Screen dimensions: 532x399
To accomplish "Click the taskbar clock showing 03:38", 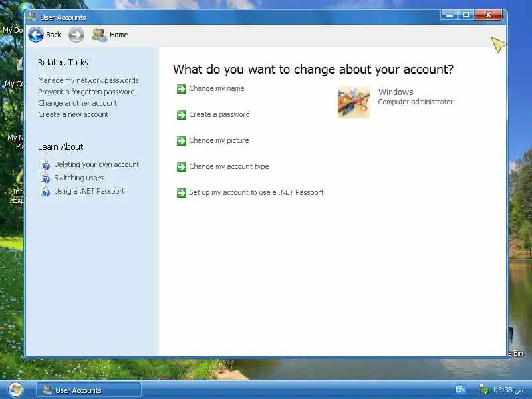I will pyautogui.click(x=507, y=390).
